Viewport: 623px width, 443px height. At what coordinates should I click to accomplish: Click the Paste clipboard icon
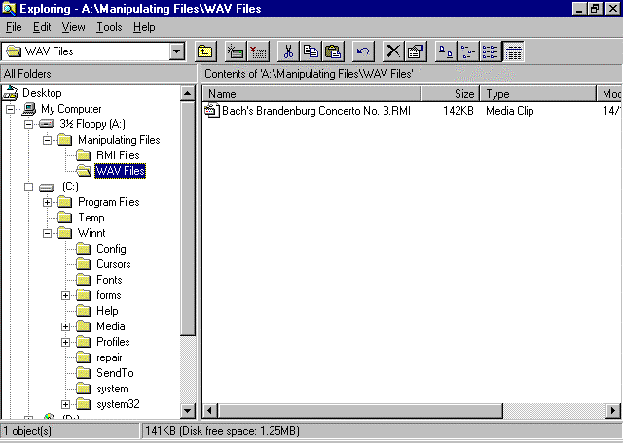coord(332,51)
